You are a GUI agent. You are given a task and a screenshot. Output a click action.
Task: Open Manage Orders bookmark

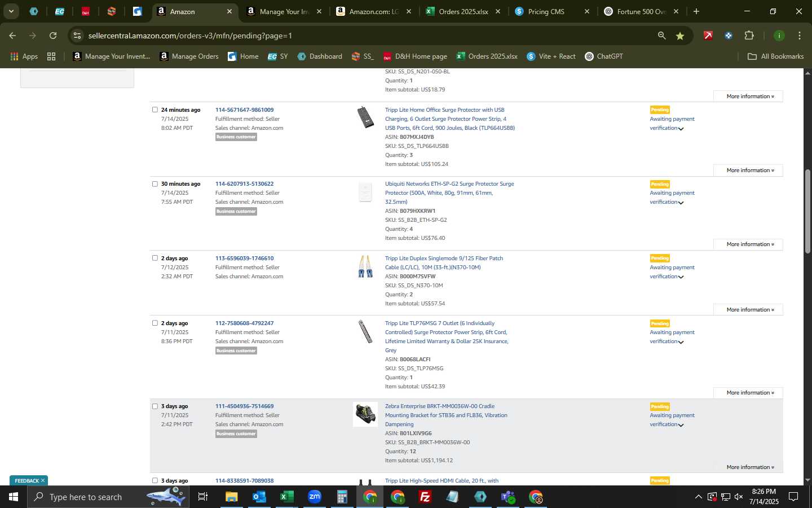[x=189, y=56]
